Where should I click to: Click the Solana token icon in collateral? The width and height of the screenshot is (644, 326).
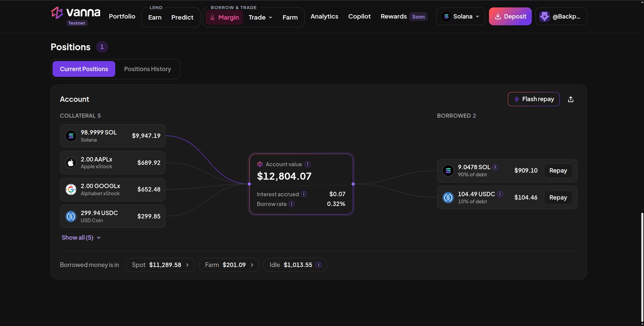coord(71,136)
